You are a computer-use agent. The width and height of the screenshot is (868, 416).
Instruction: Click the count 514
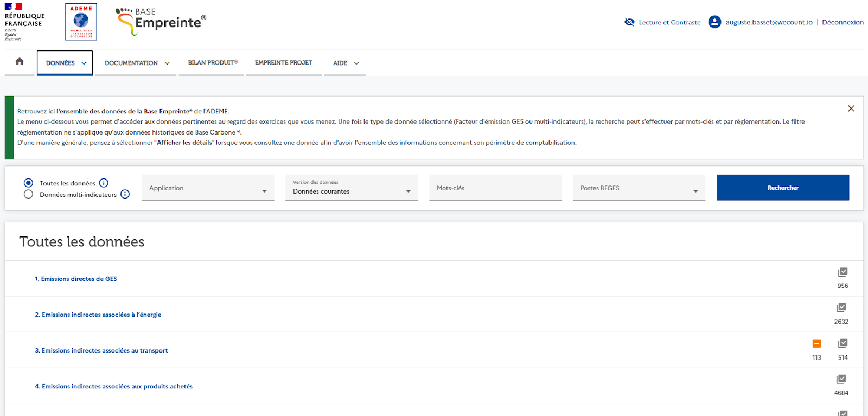[843, 357]
